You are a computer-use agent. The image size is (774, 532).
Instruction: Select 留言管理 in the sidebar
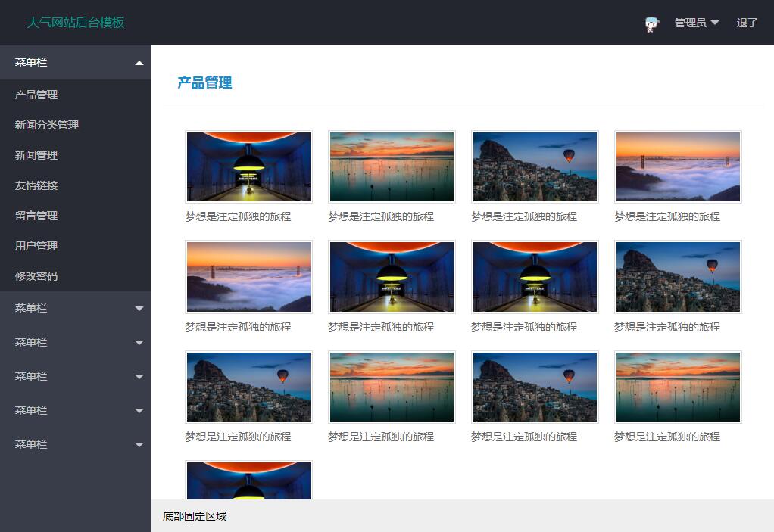point(36,216)
